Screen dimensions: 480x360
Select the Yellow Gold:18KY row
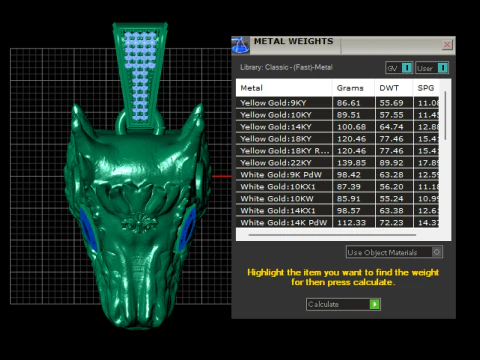tap(337, 139)
